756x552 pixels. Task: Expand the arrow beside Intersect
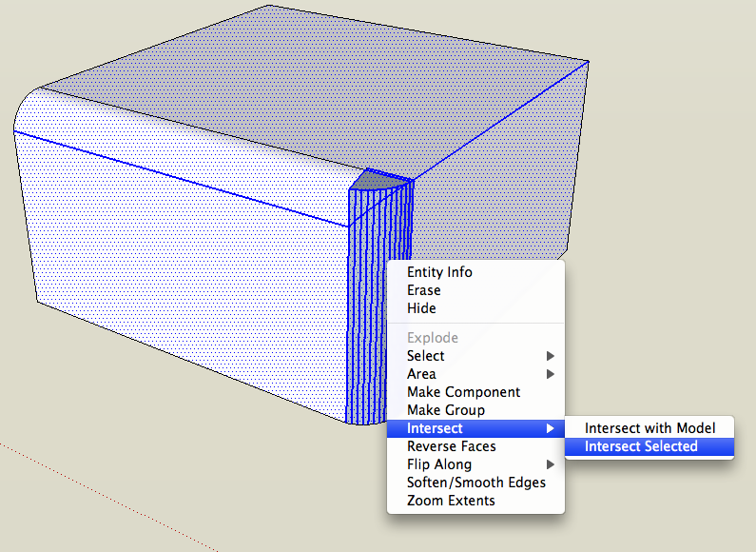(x=551, y=428)
